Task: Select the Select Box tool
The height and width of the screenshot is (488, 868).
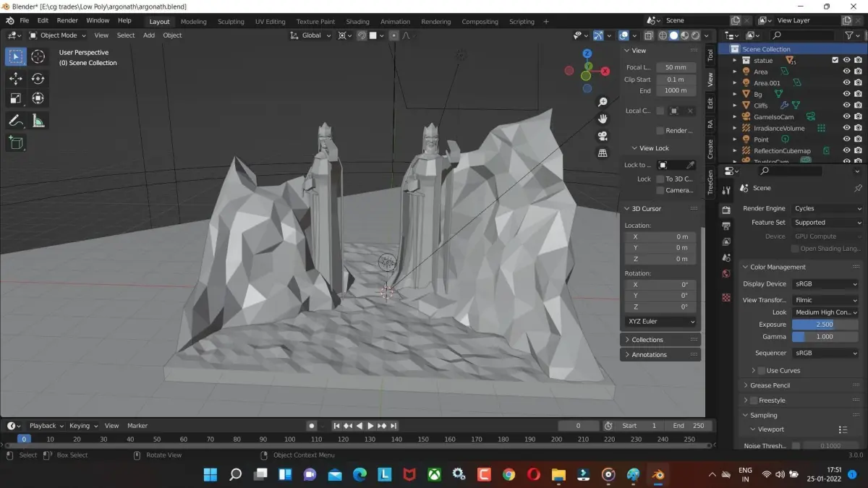Action: [x=15, y=56]
